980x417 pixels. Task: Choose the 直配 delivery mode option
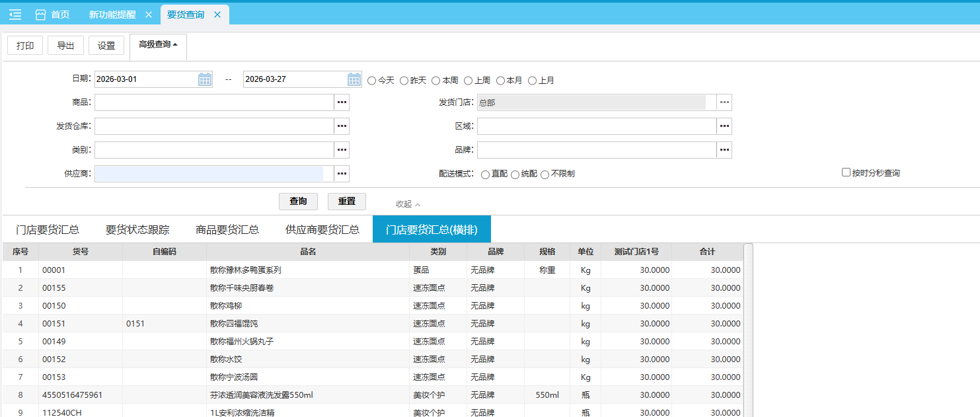(486, 174)
